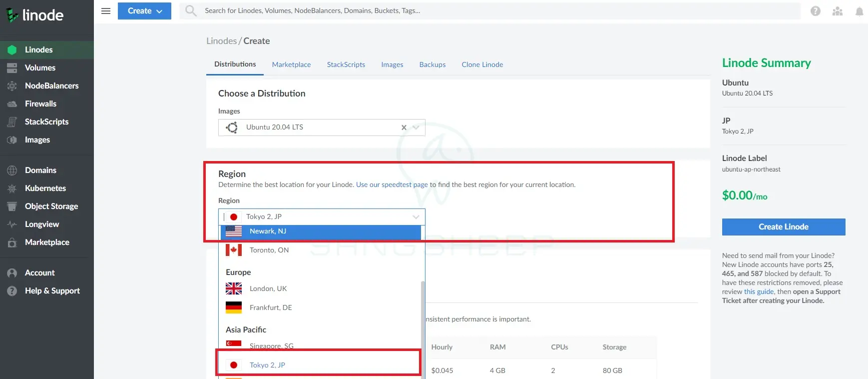Open Volumes in the sidebar

pos(47,68)
